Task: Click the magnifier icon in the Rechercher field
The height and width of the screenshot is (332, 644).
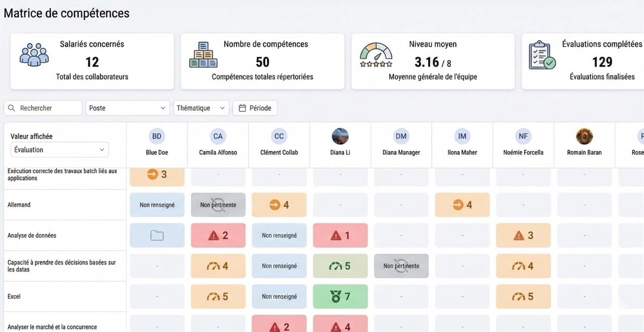Action: 12,108
